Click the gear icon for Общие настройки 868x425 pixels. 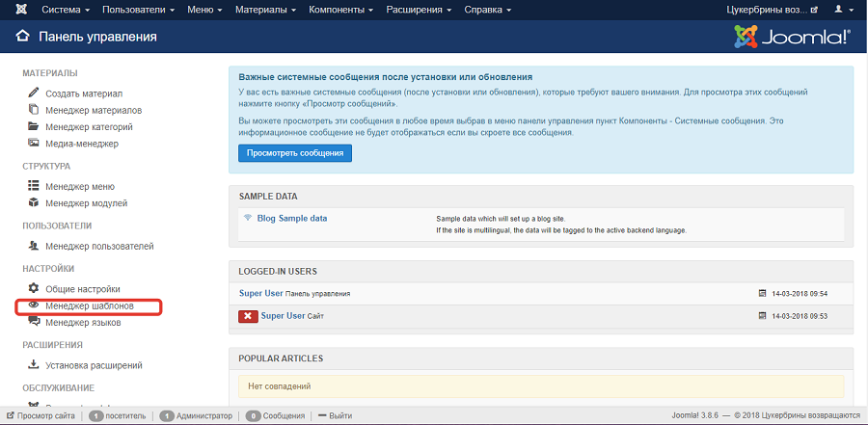pos(33,288)
